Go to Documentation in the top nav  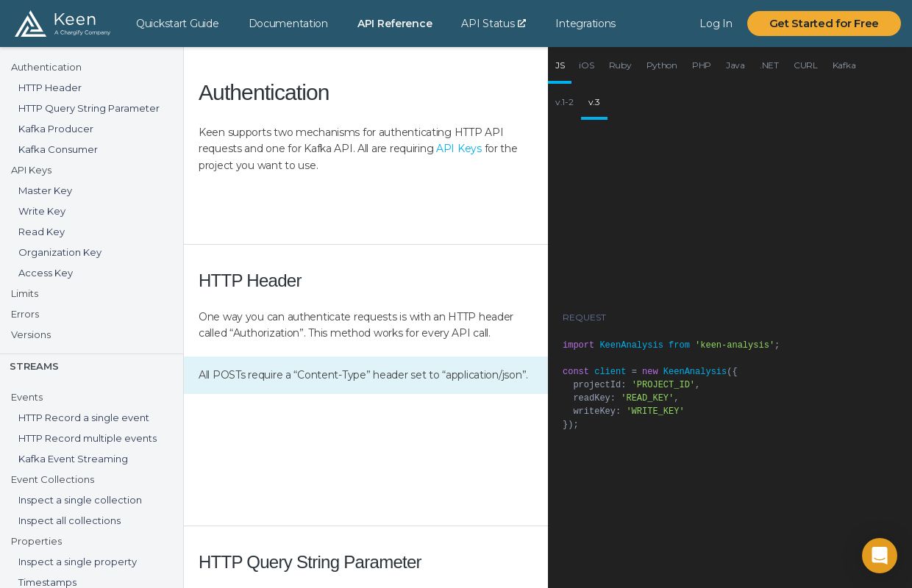pyautogui.click(x=288, y=24)
